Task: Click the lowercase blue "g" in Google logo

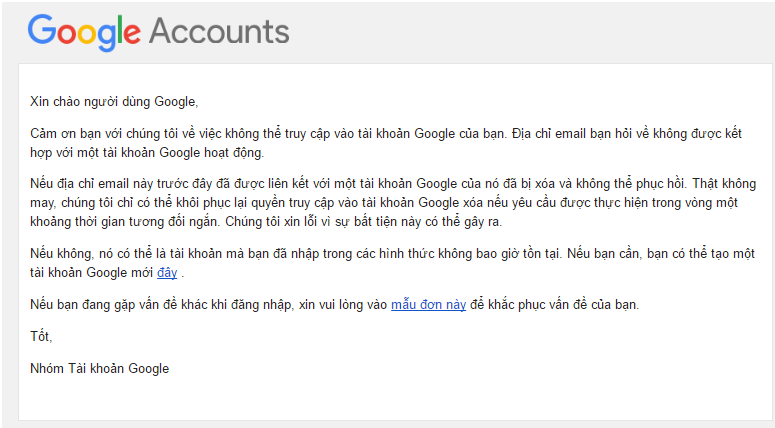Action: [106, 37]
